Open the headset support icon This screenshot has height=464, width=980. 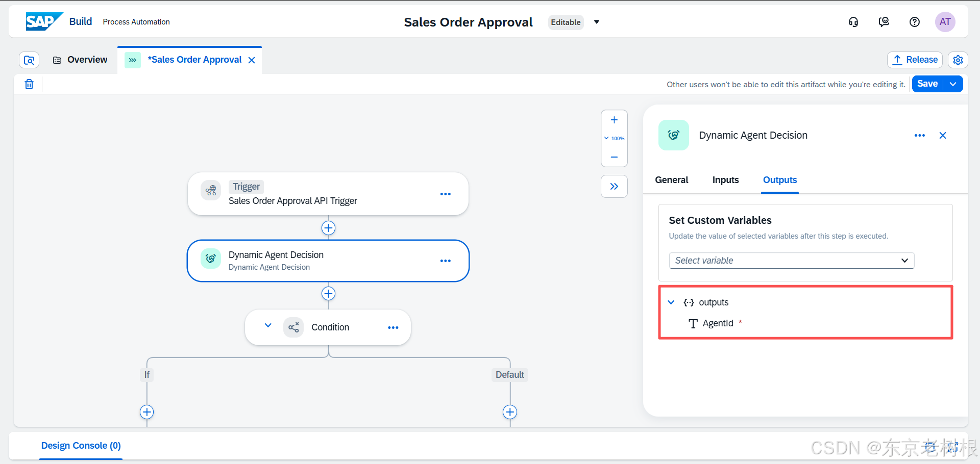(x=853, y=22)
